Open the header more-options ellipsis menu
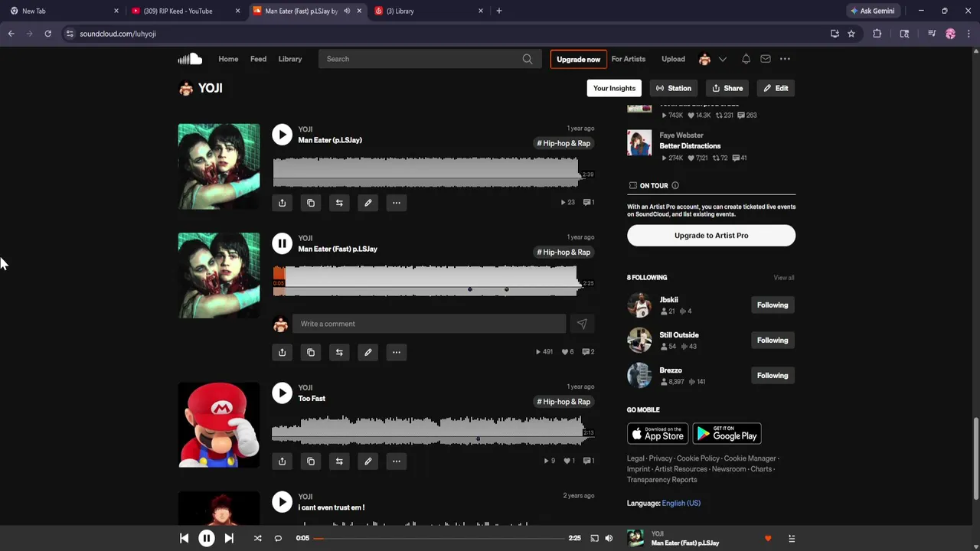This screenshot has width=980, height=551. 785,59
